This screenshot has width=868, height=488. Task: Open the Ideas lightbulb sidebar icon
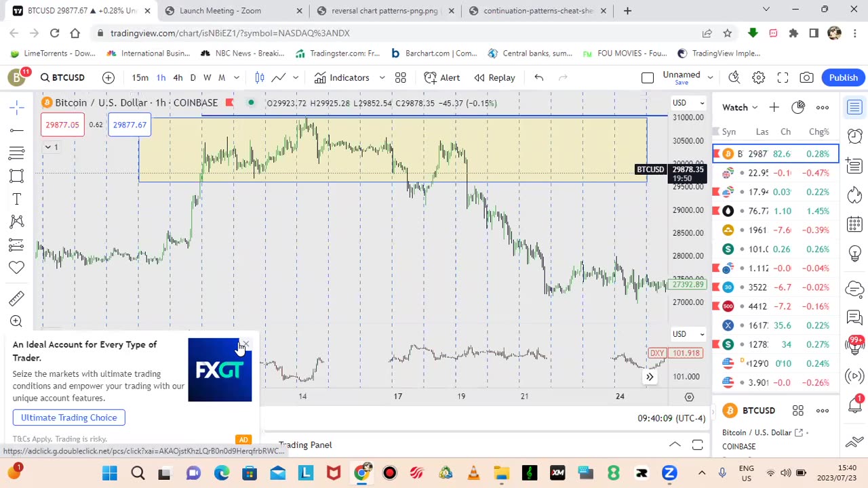click(x=854, y=254)
